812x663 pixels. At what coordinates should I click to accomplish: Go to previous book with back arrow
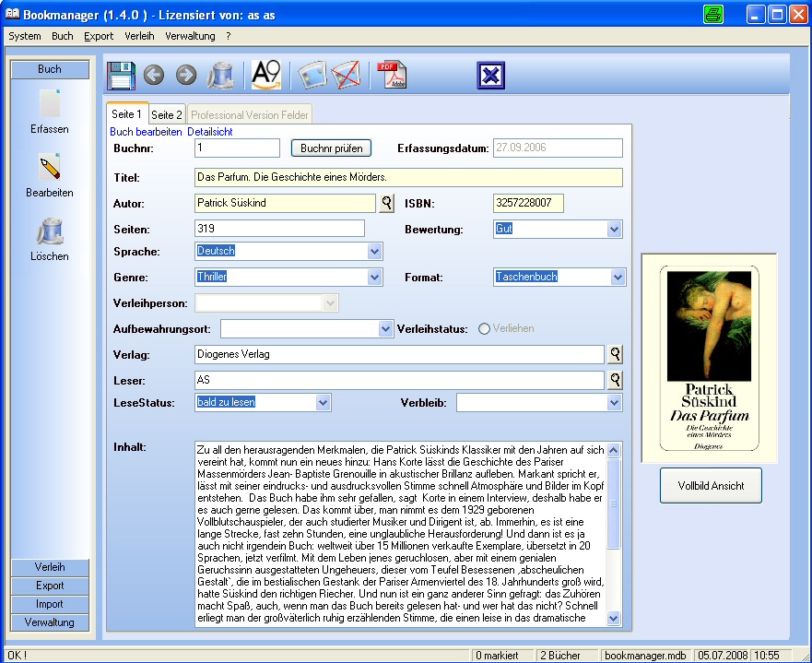pos(154,75)
